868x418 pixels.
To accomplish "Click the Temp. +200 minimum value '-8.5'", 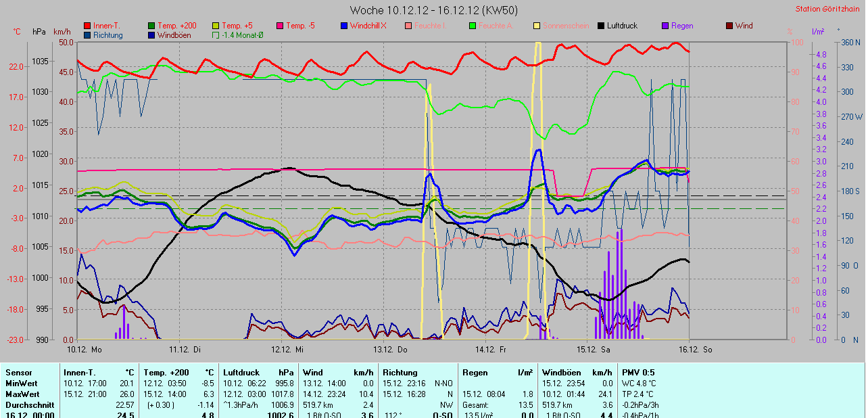I will (208, 383).
